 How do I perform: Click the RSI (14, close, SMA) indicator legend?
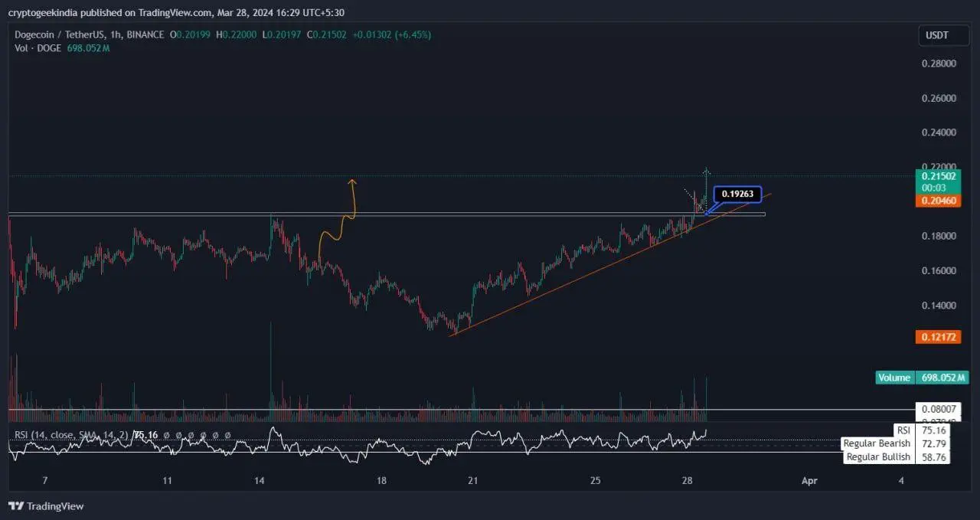click(73, 435)
